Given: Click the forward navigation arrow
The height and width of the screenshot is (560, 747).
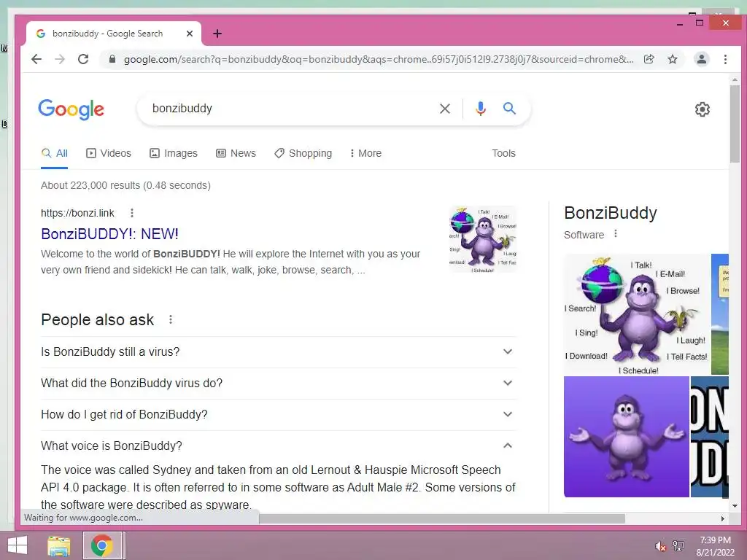Looking at the screenshot, I should (60, 59).
